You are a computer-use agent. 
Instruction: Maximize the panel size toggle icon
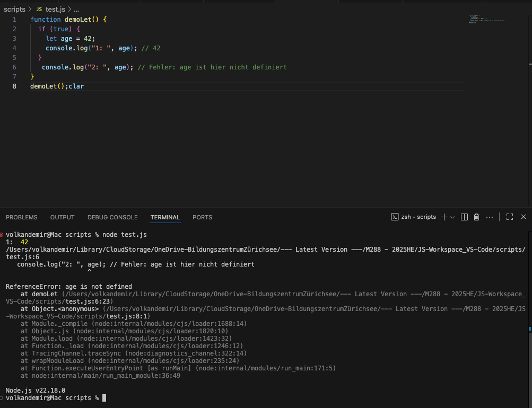point(510,217)
